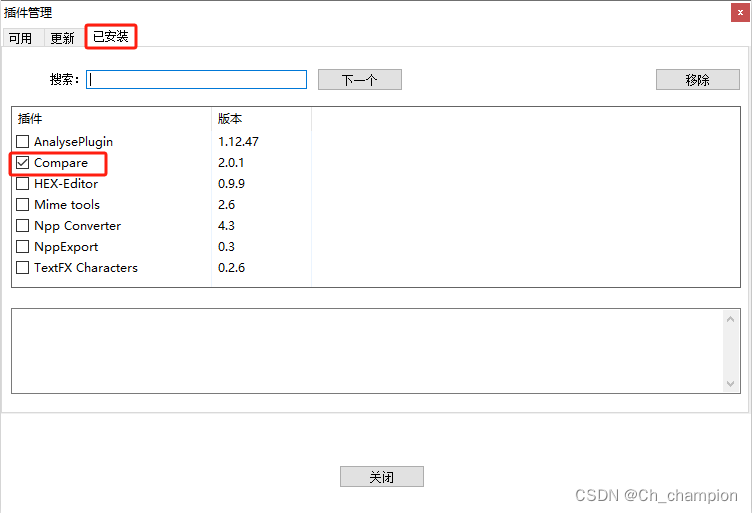
Task: Check the HEX-Editor checkbox
Action: [x=23, y=184]
